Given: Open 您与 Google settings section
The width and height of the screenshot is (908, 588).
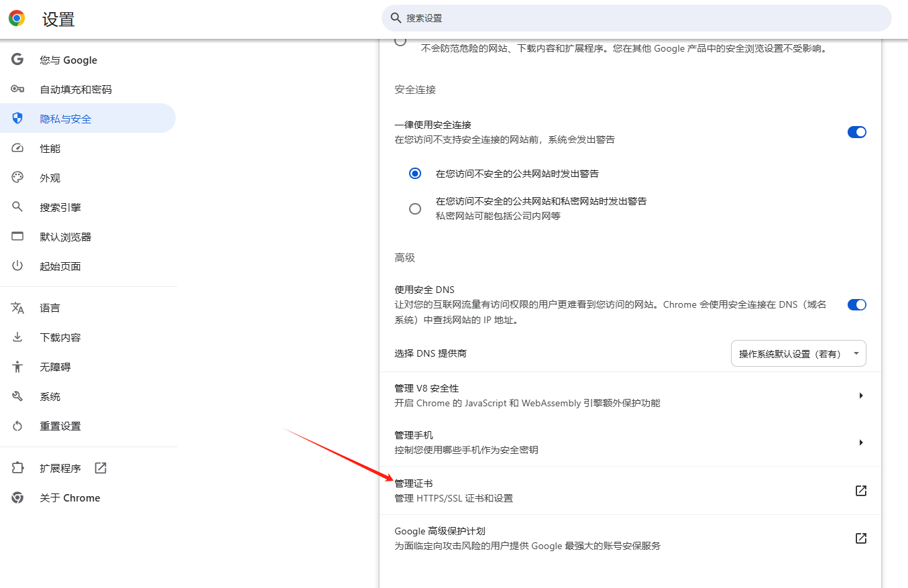Looking at the screenshot, I should pyautogui.click(x=88, y=60).
